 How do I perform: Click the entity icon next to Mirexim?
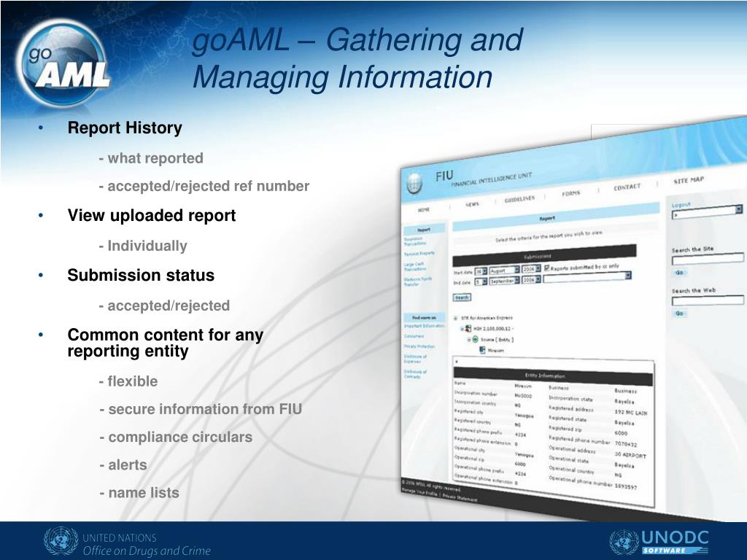coord(482,349)
